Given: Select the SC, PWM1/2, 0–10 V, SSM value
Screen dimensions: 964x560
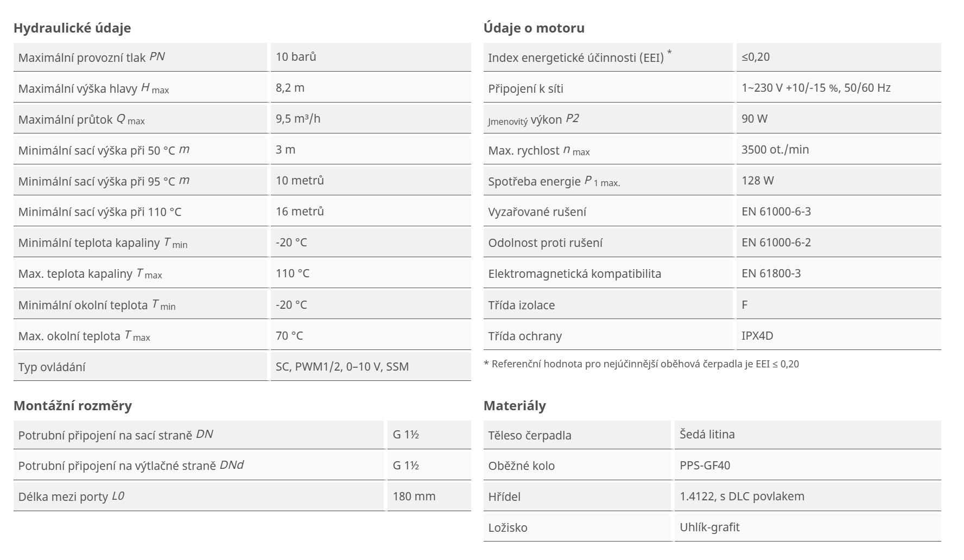Looking at the screenshot, I should pyautogui.click(x=342, y=367).
